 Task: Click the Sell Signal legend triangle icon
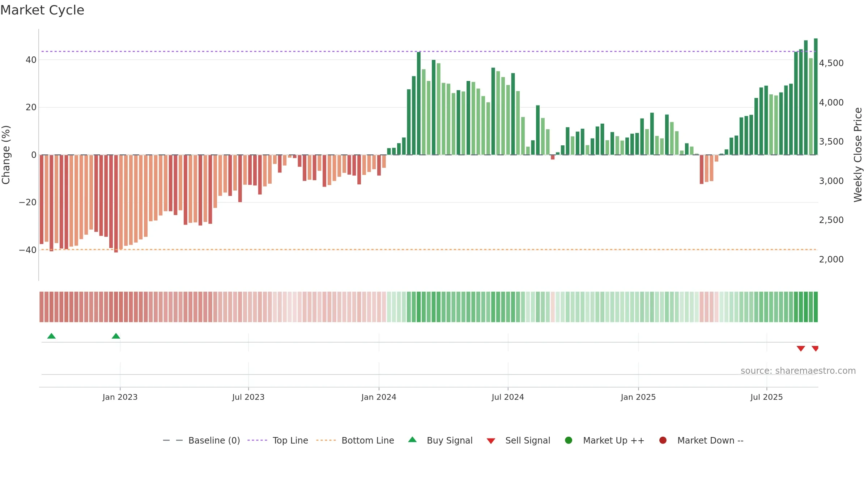[491, 441]
